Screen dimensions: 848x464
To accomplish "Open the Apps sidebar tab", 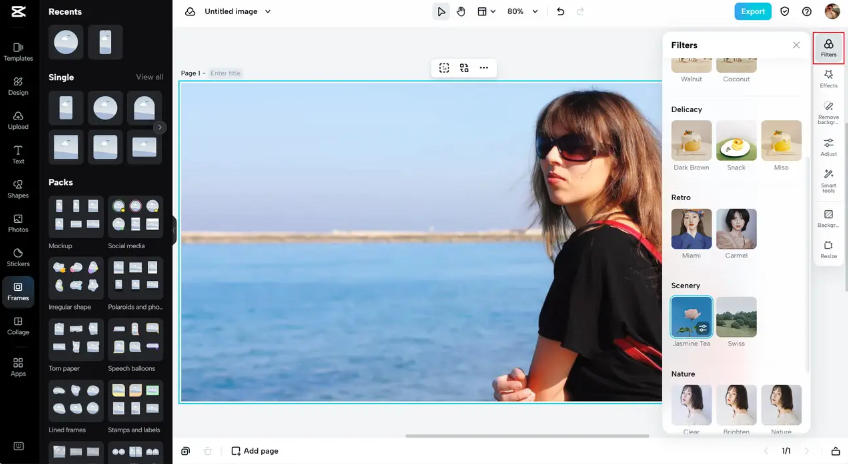I will [18, 367].
